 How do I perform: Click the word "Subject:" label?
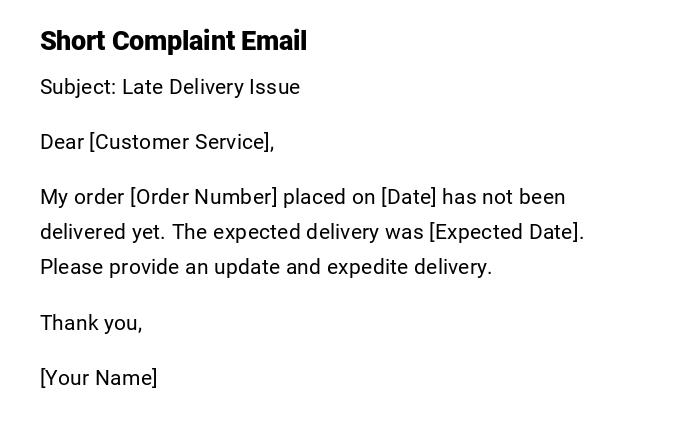click(77, 87)
